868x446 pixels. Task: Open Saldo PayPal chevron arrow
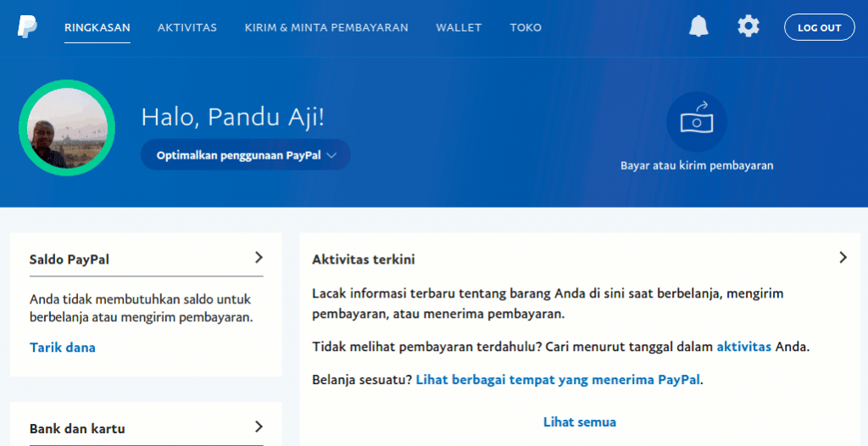[259, 257]
